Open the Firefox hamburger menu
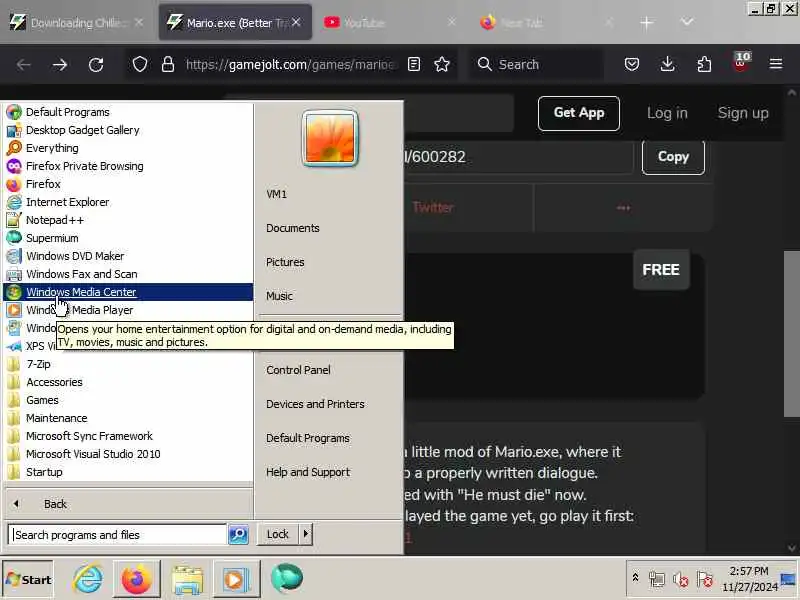 [776, 64]
